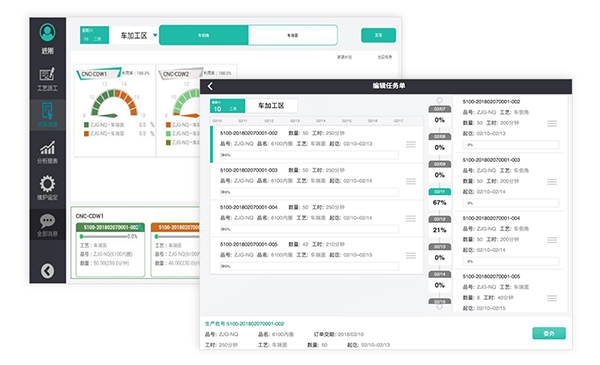Grab handle of right-panel task 5100-201802070001-003
This screenshot has height=365, width=600.
(x=552, y=182)
